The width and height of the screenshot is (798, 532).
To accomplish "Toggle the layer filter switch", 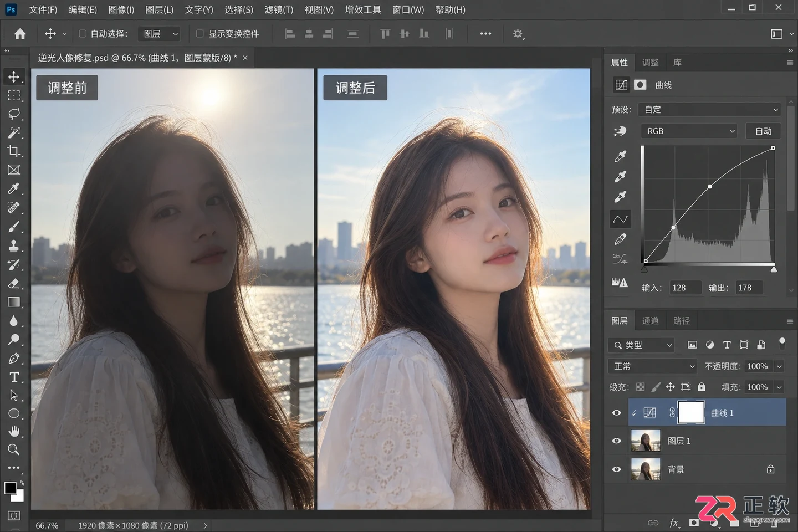I will (782, 343).
